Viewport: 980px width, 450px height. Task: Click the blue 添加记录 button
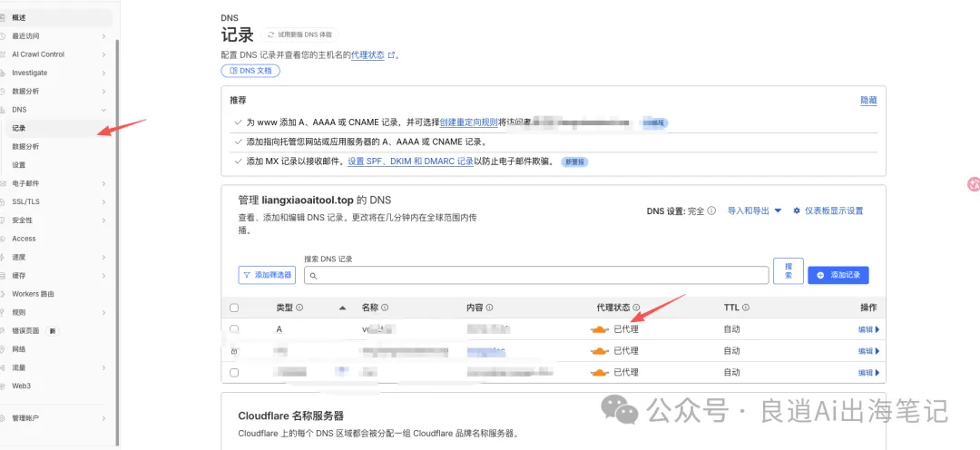click(x=838, y=275)
